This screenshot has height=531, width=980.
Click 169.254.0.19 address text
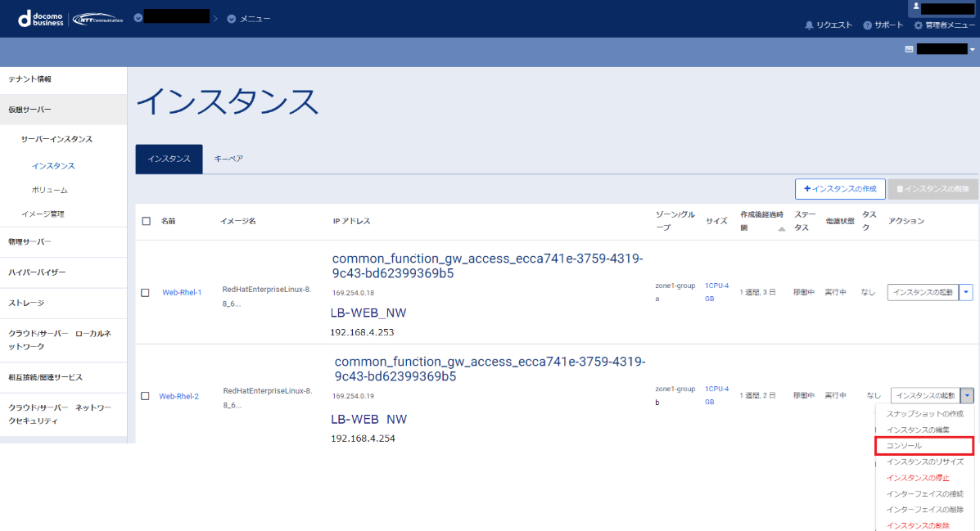click(x=353, y=396)
